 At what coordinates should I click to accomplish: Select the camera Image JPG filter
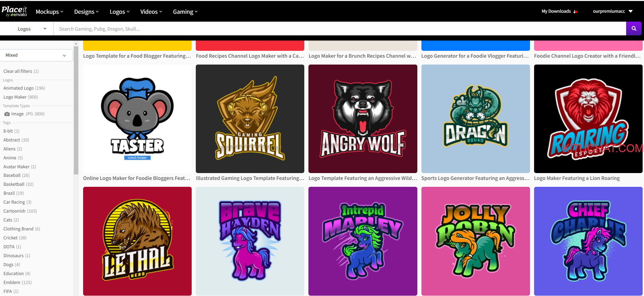[24, 114]
